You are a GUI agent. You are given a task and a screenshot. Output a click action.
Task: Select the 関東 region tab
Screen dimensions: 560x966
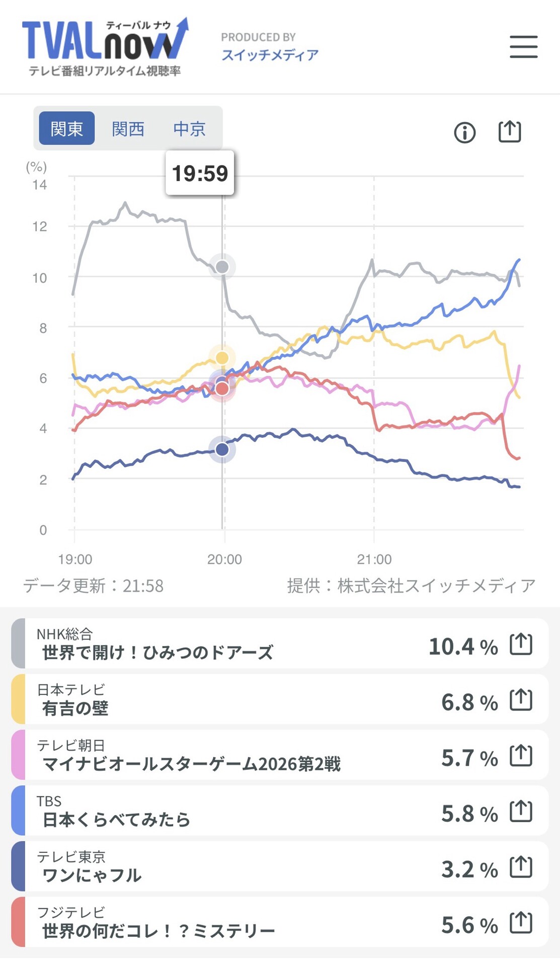(67, 128)
